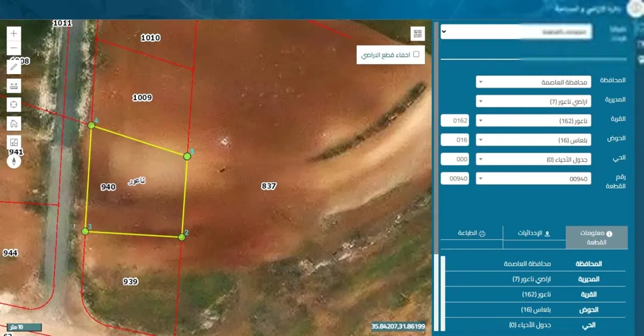644x336 pixels.
Task: Open basemap gallery grid icon
Action: point(417,34)
